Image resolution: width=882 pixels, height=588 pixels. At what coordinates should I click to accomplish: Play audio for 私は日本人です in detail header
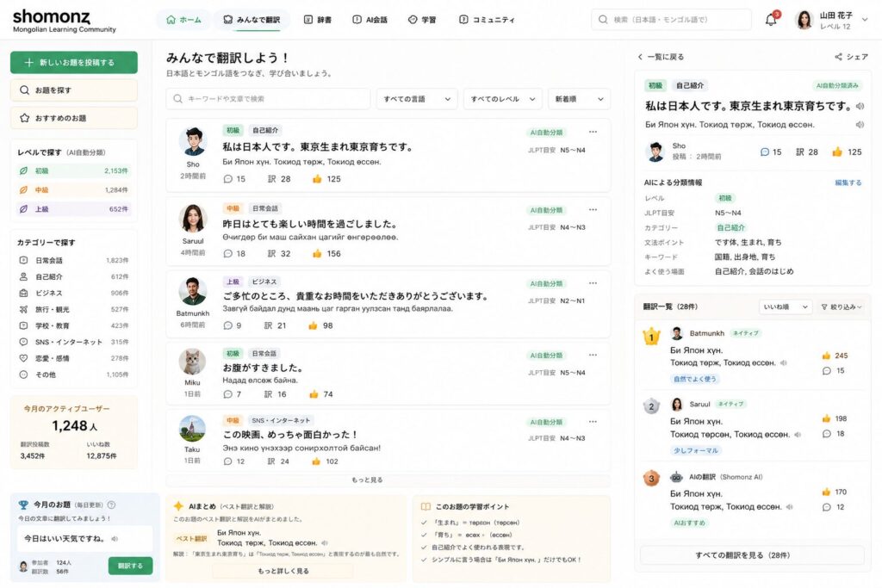pyautogui.click(x=860, y=106)
